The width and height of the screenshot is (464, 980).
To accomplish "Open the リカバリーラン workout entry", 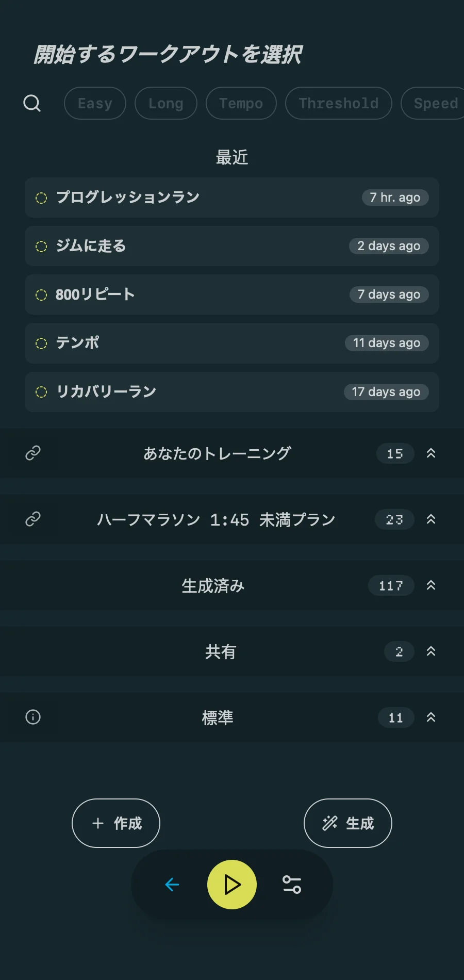I will pos(231,392).
